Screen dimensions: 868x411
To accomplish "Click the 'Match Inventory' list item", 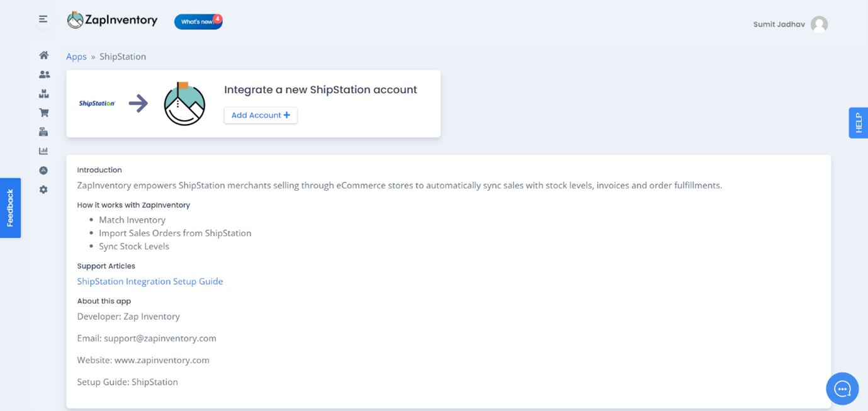I will pyautogui.click(x=132, y=220).
